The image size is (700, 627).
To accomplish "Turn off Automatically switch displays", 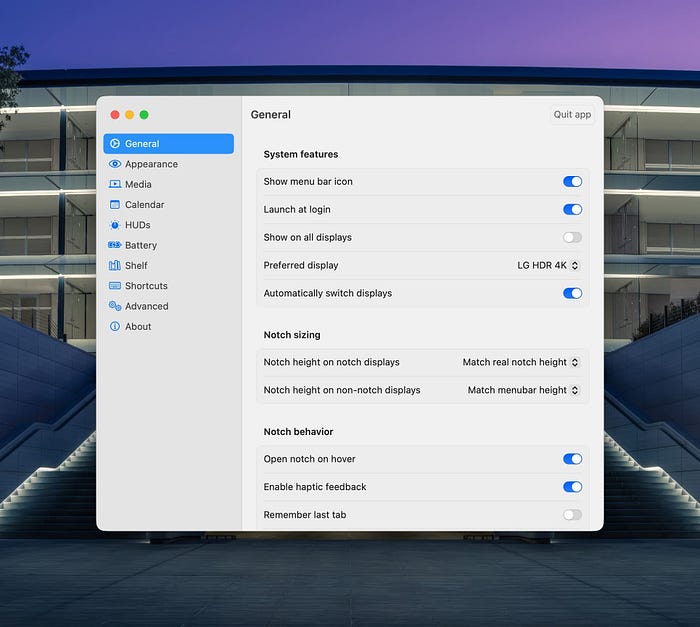I will point(572,293).
